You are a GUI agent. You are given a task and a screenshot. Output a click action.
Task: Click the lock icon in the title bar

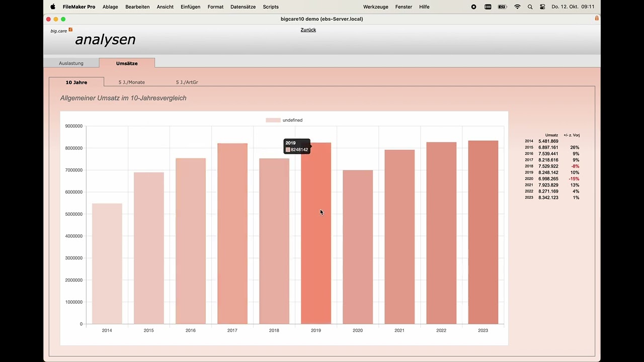coord(597,18)
